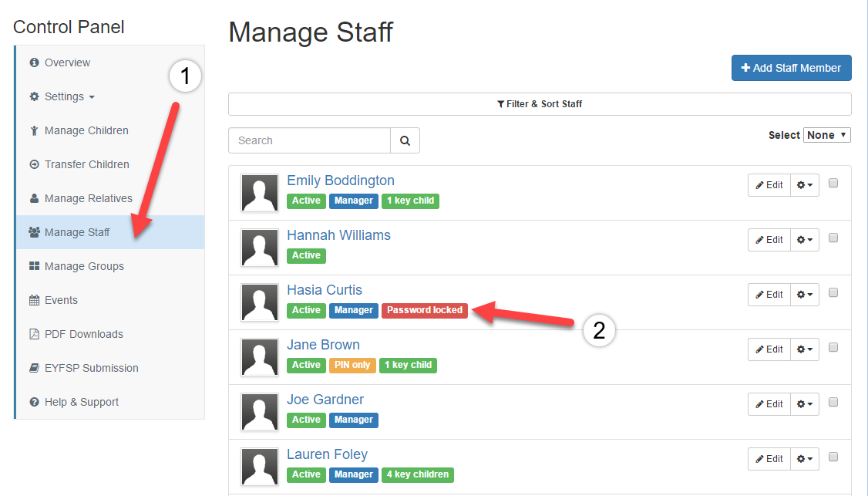
Task: Click Hannah Williams' avatar thumbnail
Action: pos(260,248)
